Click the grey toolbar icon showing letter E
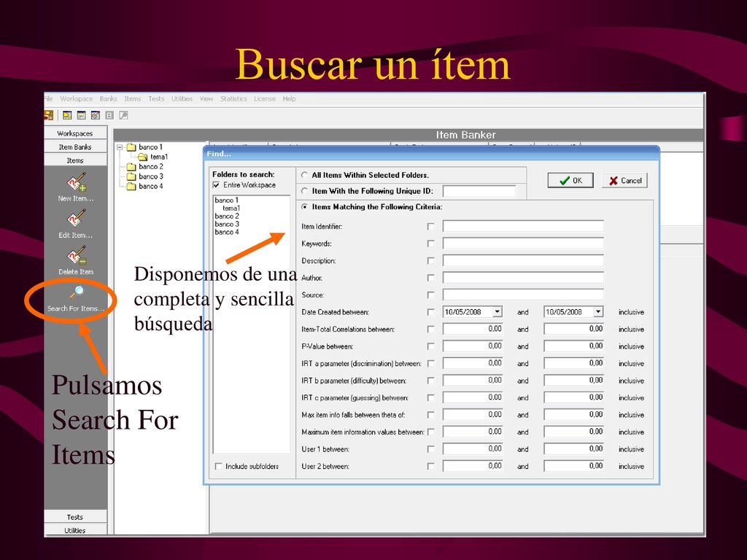This screenshot has width=747, height=560. point(109,115)
